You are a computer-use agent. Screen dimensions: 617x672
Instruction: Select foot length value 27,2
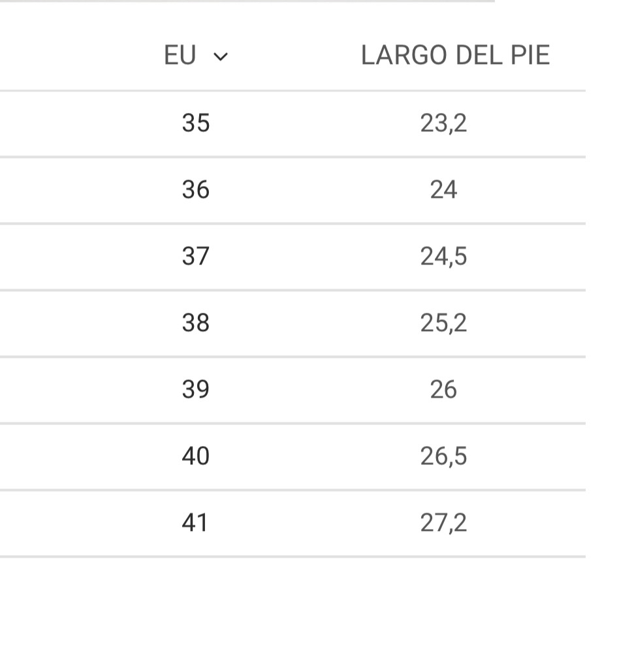(443, 522)
